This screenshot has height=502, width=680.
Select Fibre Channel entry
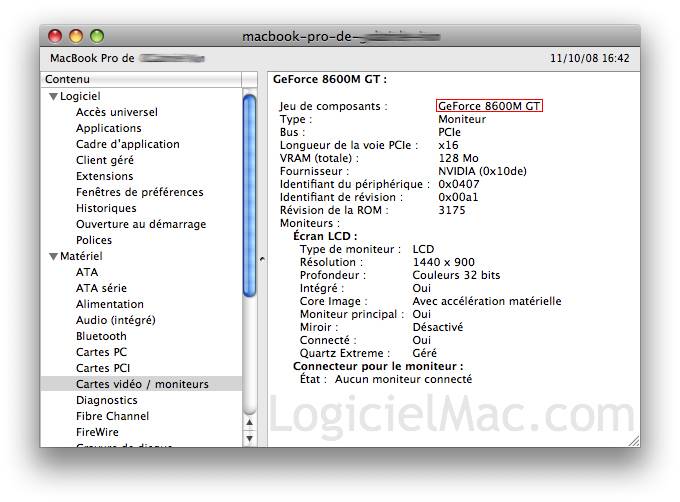(x=112, y=416)
